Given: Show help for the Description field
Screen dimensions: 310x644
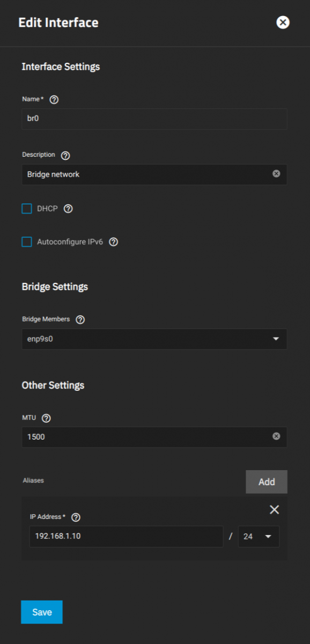Looking at the screenshot, I should point(65,156).
